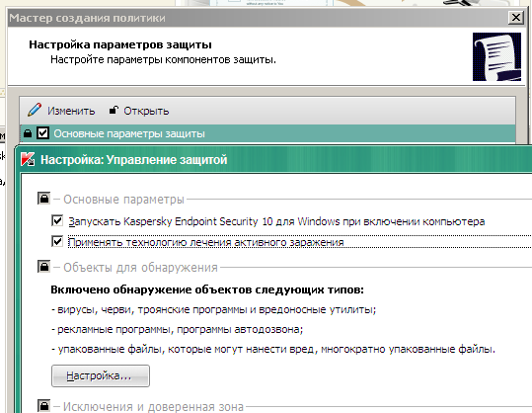
Task: Select the Открыть toolbar label
Action: coord(146,111)
